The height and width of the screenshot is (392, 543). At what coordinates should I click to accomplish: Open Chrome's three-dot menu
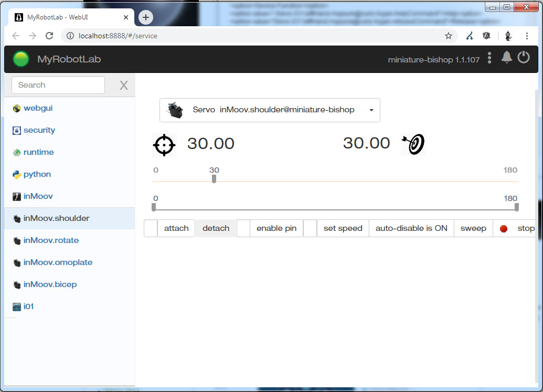527,36
